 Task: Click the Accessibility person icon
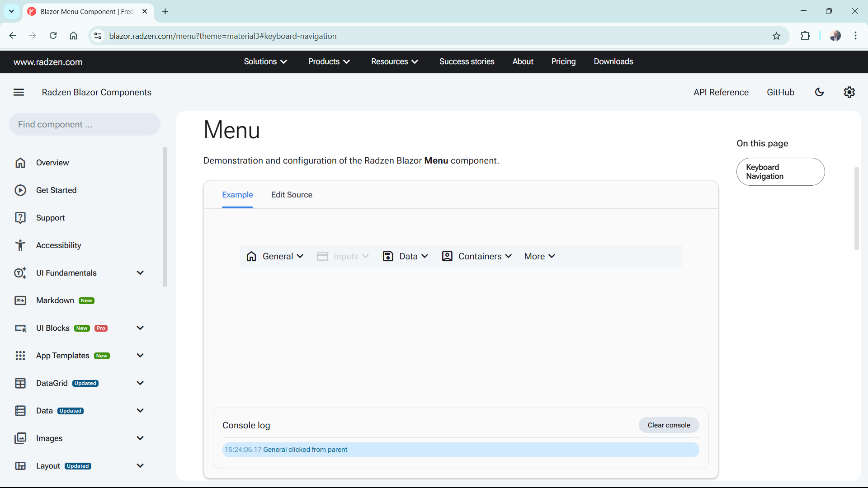point(20,245)
